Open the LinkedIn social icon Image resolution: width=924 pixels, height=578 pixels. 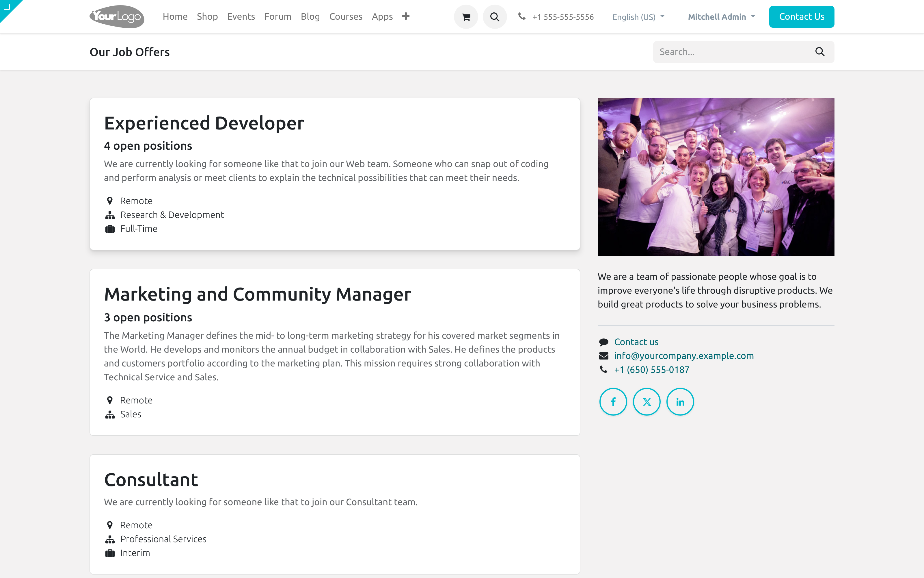[680, 402]
